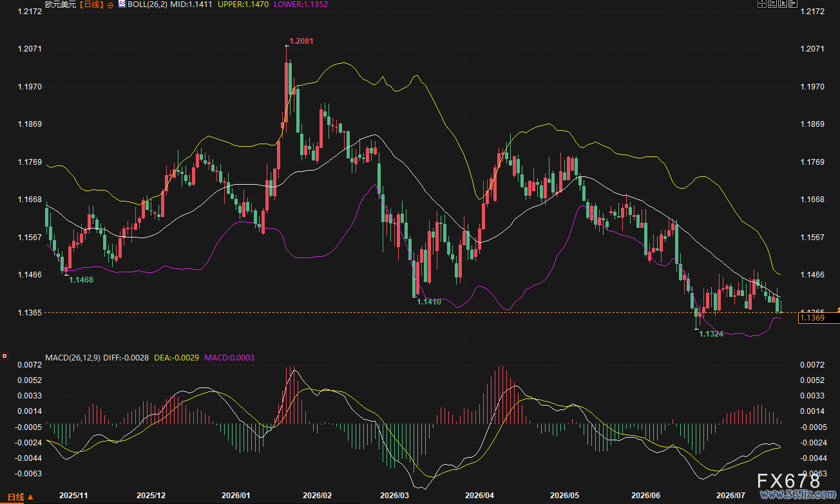Click the 2026/04 date on the time axis
Viewport: 840px width, 504px height.
(479, 496)
